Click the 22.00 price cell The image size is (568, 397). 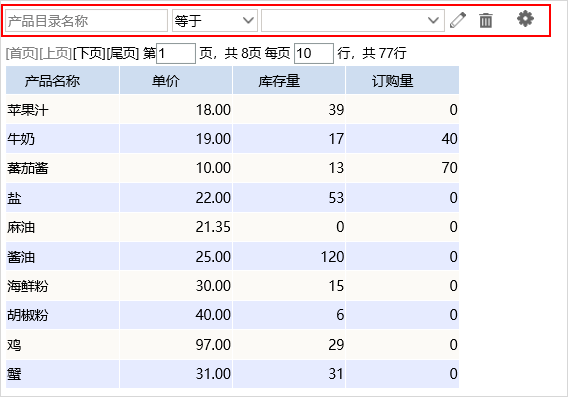[x=176, y=198]
